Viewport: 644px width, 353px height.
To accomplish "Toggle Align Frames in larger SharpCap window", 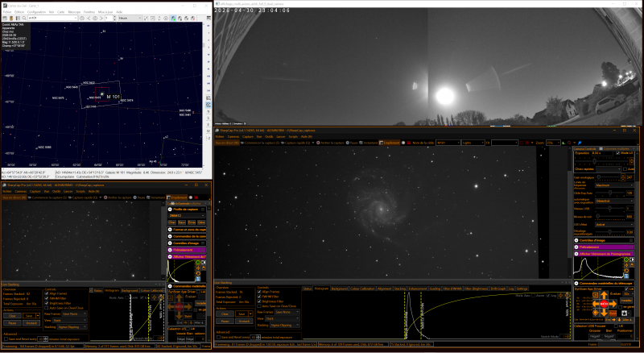I will [x=259, y=292].
